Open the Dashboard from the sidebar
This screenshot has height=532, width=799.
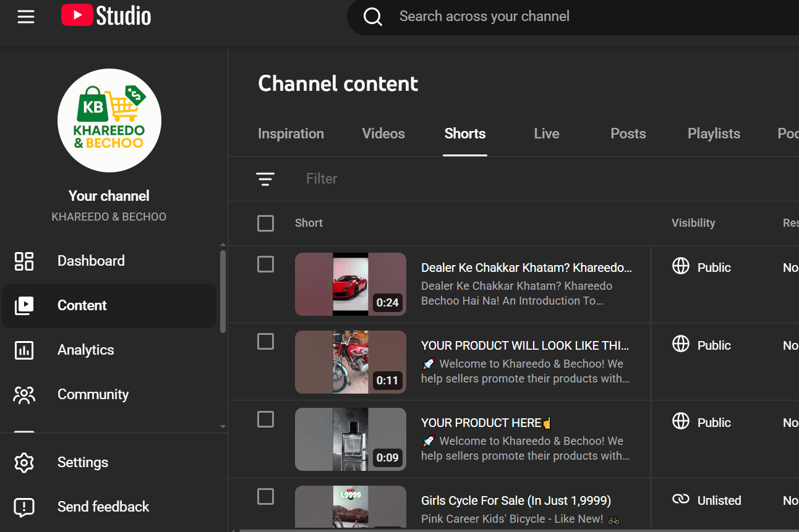point(91,261)
